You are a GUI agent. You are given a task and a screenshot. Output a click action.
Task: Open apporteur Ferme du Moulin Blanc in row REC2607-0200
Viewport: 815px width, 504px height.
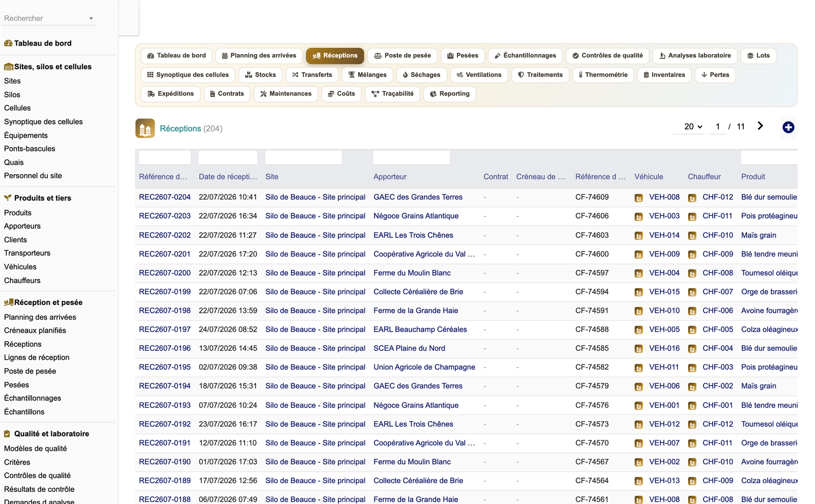pos(412,273)
